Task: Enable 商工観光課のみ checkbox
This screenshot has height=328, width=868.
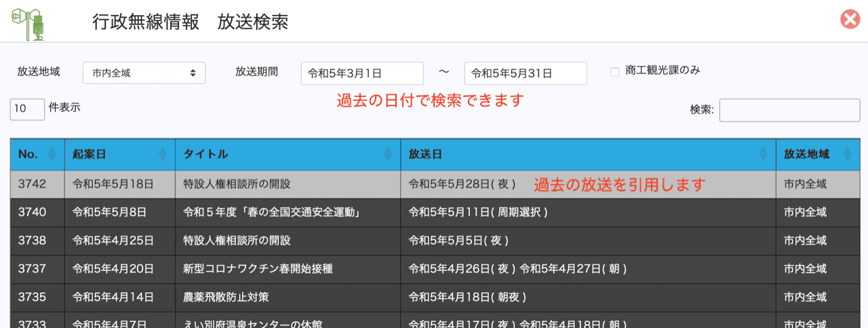Action: [615, 72]
